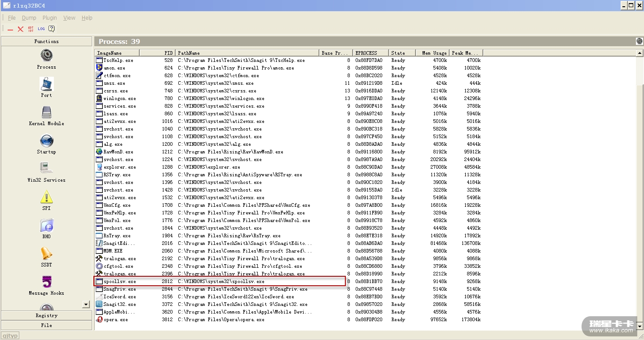The image size is (644, 340).
Task: Sort by the Base Pr... column header
Action: coord(336,53)
